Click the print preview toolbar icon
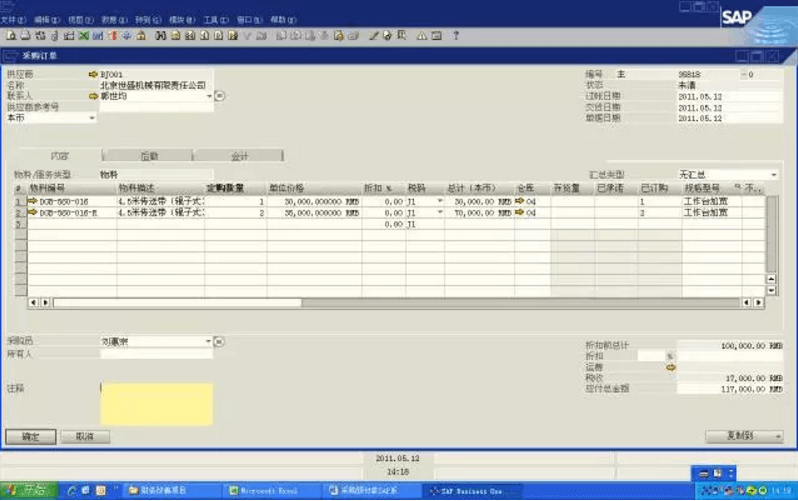The width and height of the screenshot is (798, 501). click(x=11, y=36)
